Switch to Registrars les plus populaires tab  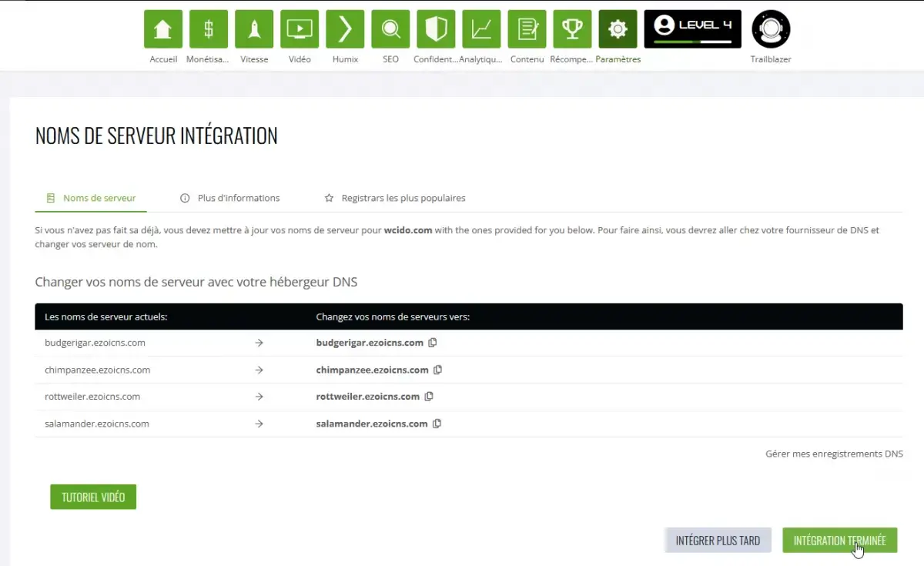(395, 198)
